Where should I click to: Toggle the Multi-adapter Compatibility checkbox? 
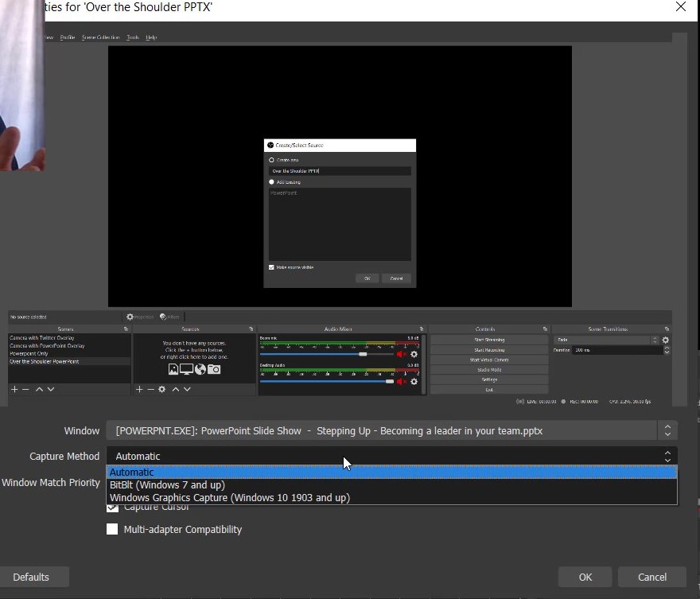pyautogui.click(x=112, y=529)
